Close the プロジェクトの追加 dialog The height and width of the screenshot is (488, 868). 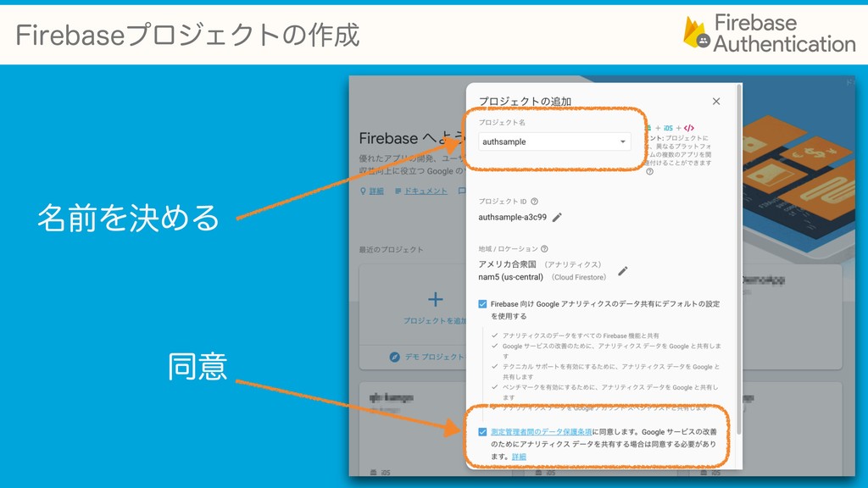click(715, 102)
